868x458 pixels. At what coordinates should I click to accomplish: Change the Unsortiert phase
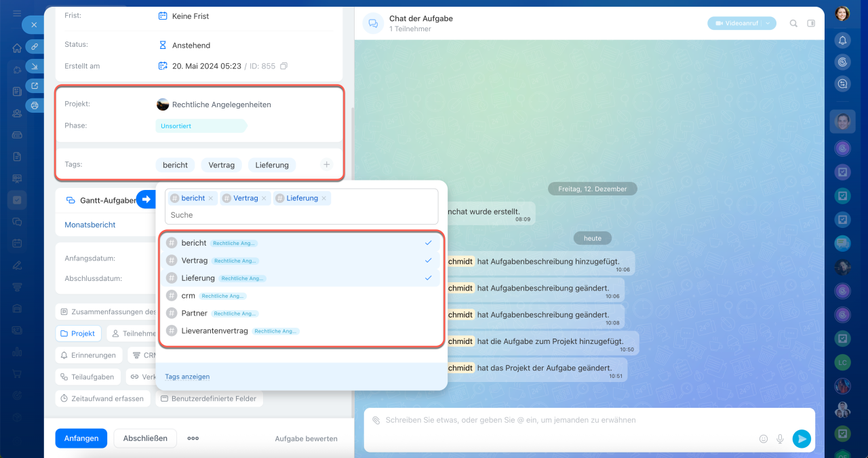tap(201, 126)
